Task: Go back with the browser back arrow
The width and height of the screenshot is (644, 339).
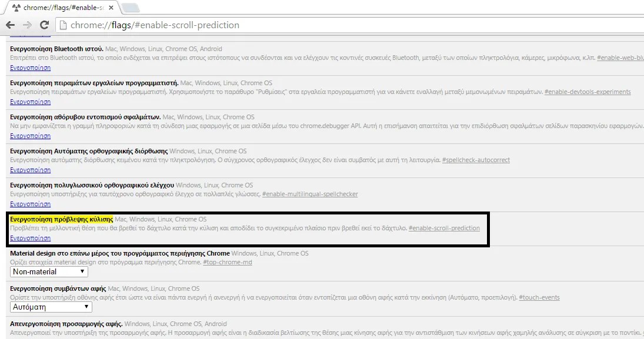Action: tap(10, 25)
